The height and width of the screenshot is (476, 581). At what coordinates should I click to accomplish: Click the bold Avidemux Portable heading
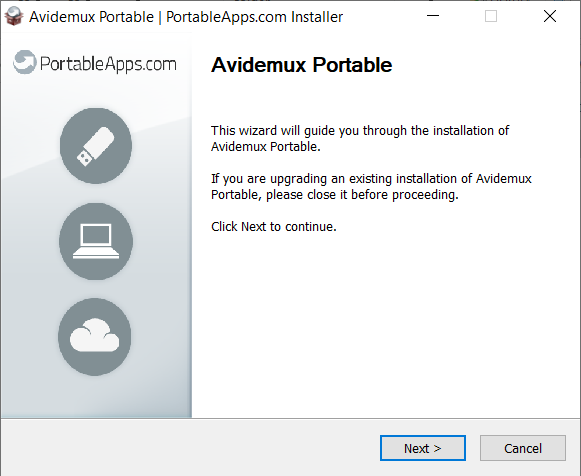302,65
